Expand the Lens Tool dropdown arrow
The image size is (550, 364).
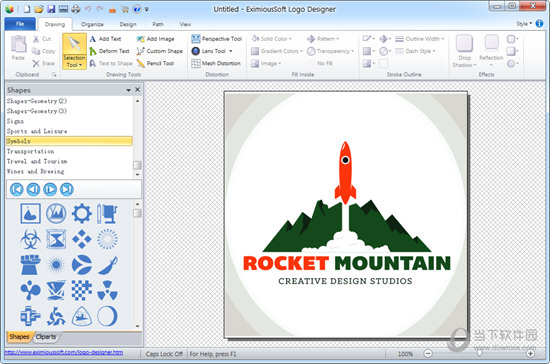(231, 51)
